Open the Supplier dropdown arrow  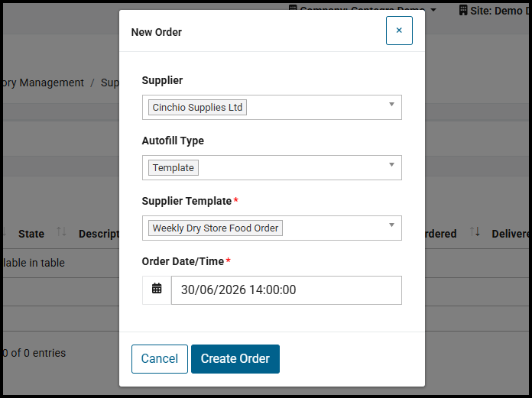391,105
